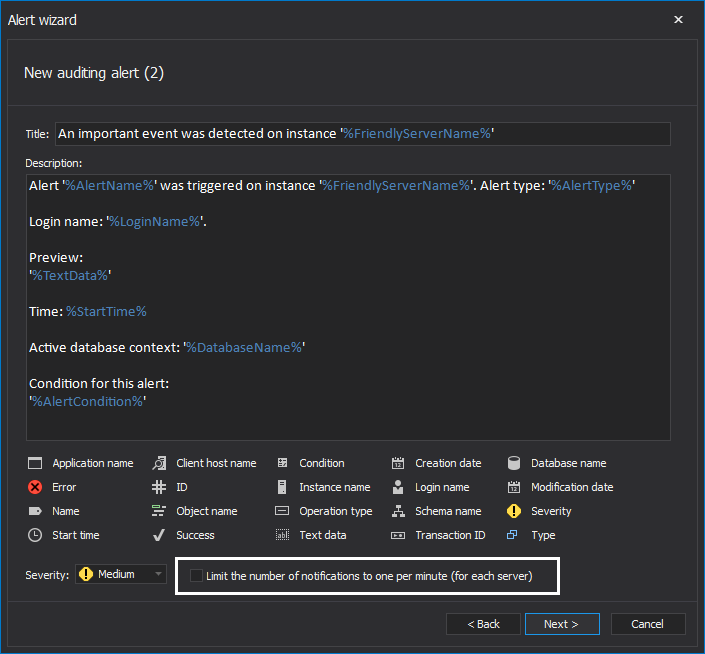Click the 'Error' label

coord(64,487)
